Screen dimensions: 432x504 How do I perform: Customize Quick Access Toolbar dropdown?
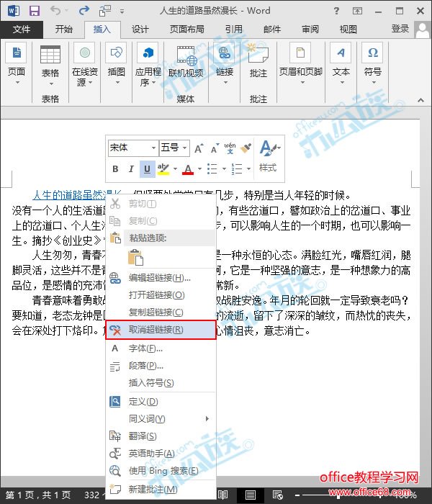(122, 12)
